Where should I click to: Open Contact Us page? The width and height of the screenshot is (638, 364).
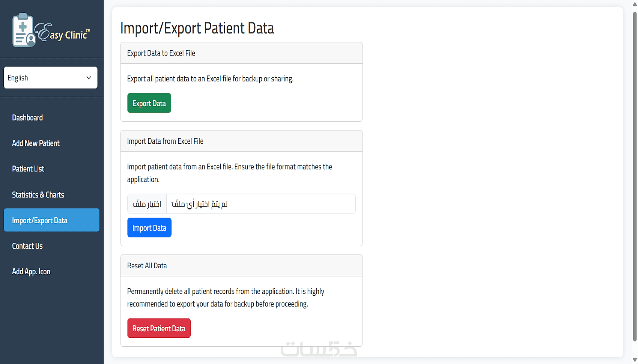(x=27, y=246)
